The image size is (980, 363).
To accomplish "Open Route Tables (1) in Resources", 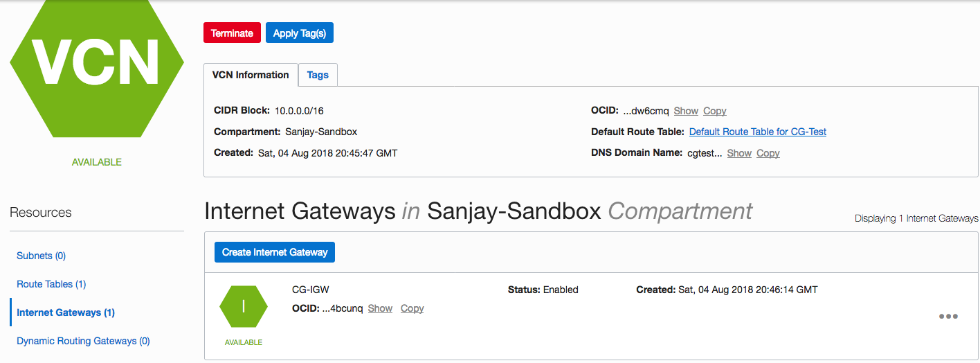I will 51,284.
